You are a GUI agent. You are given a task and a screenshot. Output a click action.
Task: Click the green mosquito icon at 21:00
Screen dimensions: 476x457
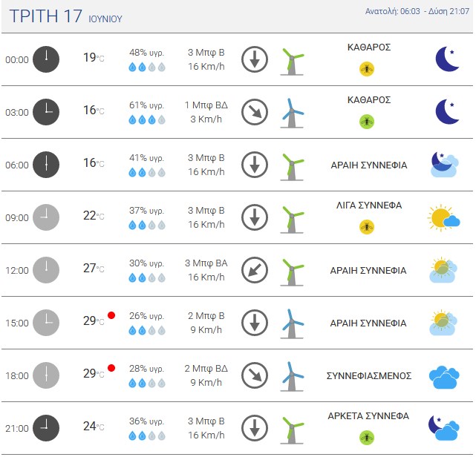(x=367, y=438)
